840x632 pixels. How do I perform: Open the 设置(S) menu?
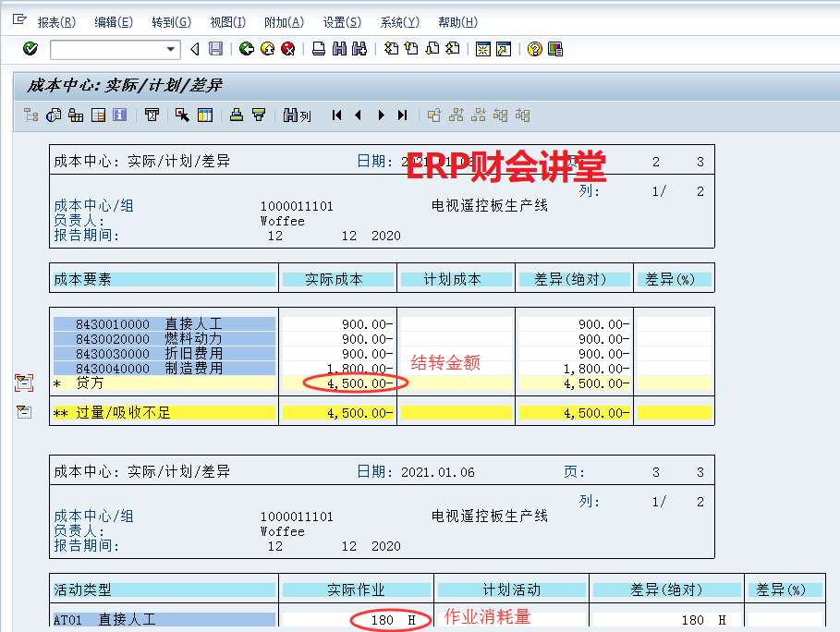click(342, 22)
